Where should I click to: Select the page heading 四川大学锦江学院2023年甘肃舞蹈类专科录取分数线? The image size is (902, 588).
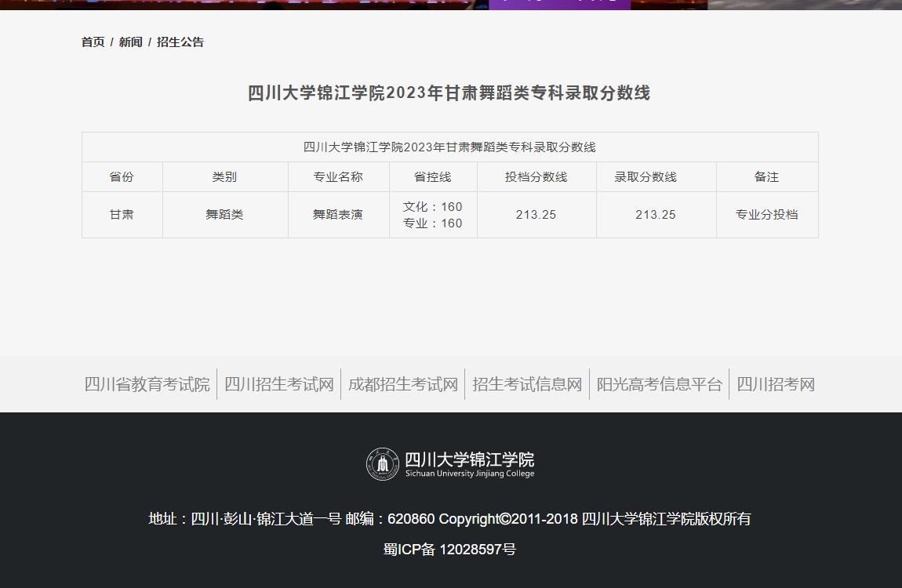(449, 93)
